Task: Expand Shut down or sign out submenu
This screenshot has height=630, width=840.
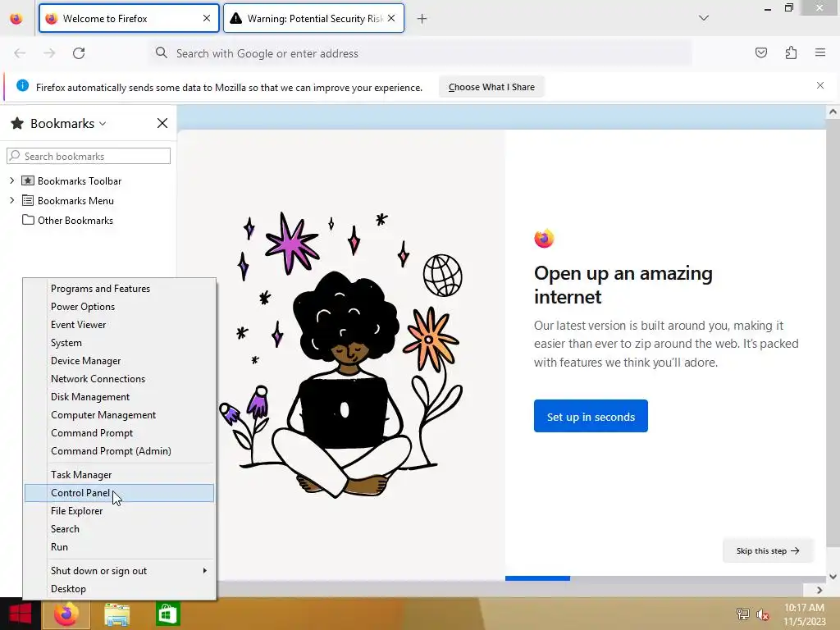Action: click(x=119, y=571)
